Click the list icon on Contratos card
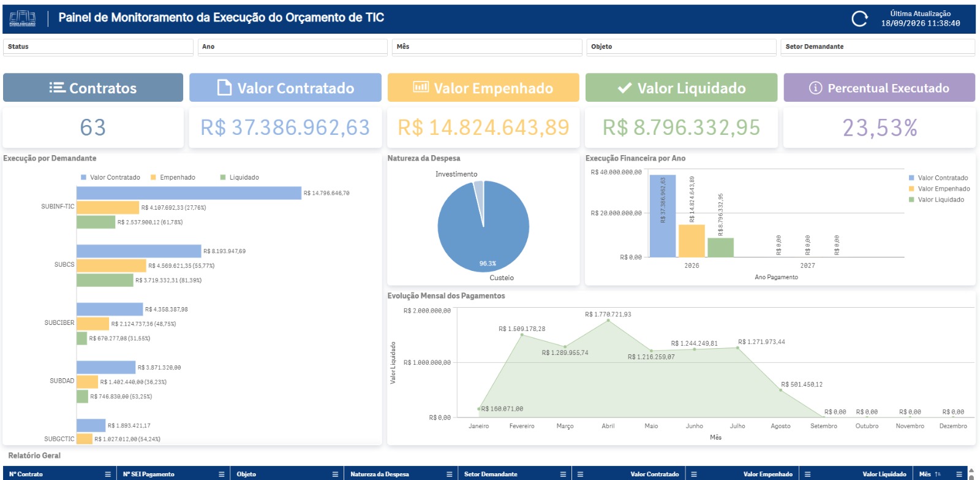The width and height of the screenshot is (980, 480). click(x=58, y=88)
